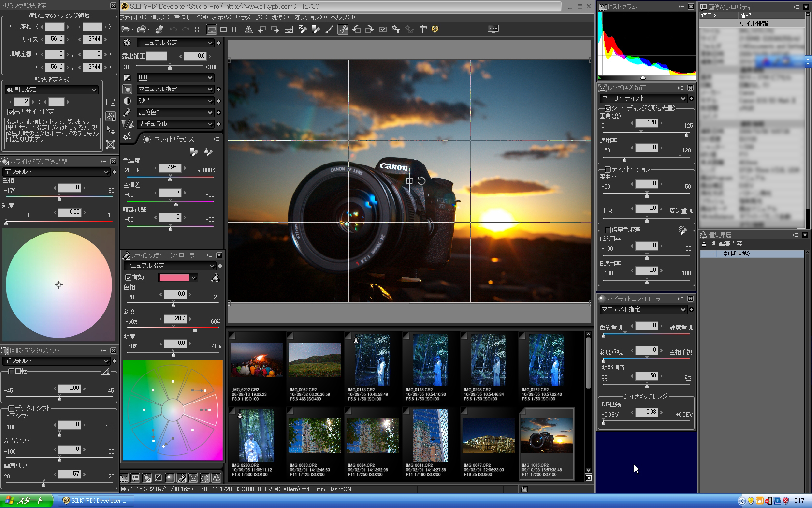Click the fine color controller eyedropper icon
The height and width of the screenshot is (508, 812).
(x=215, y=278)
